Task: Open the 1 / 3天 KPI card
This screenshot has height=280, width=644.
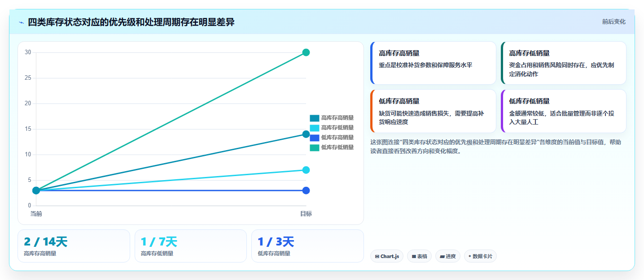Action: click(307, 246)
